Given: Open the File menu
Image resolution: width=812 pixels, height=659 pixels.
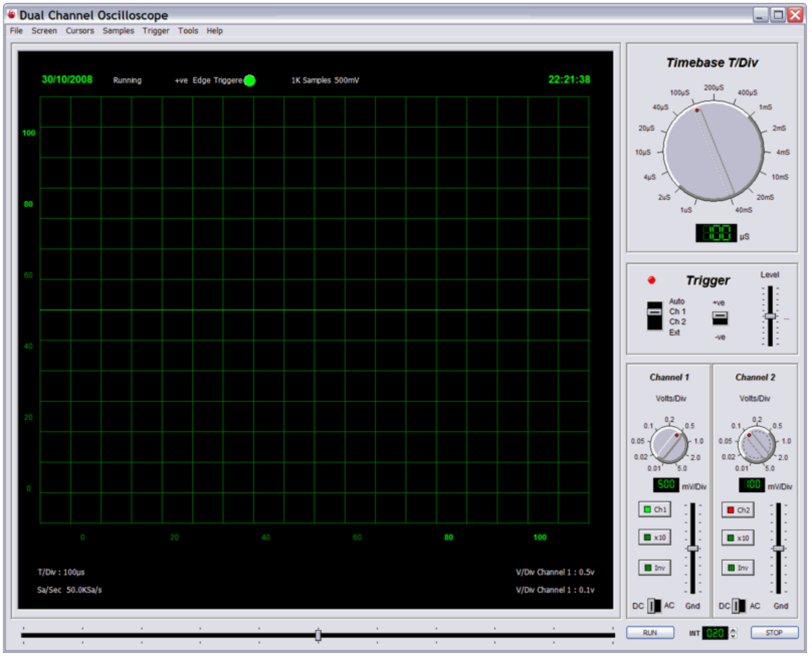Looking at the screenshot, I should [16, 31].
